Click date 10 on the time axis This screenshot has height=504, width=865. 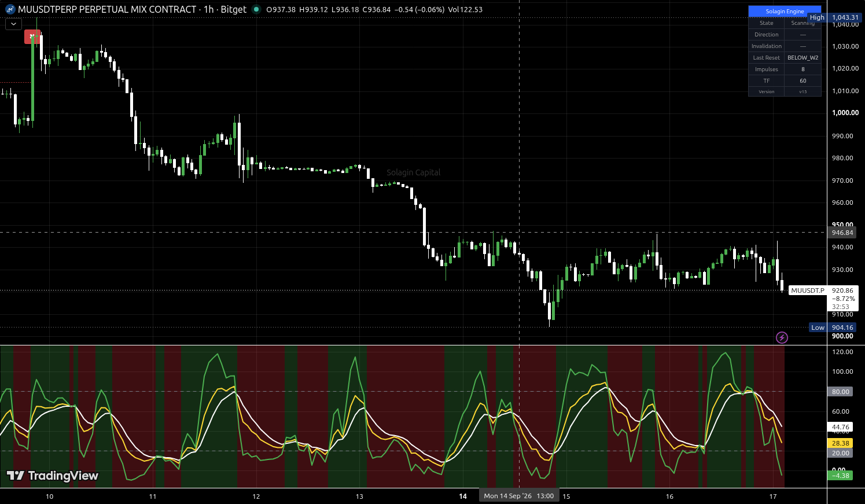pyautogui.click(x=49, y=496)
